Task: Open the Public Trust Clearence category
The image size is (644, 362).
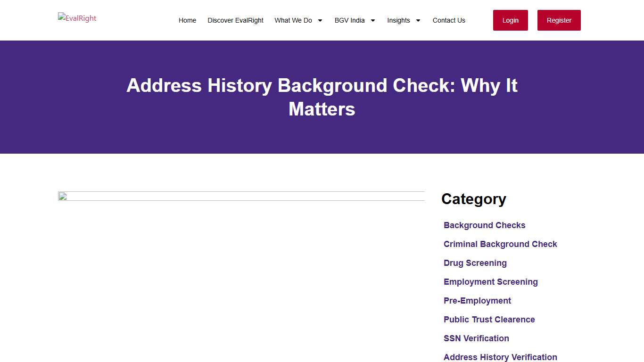Action: pos(489,320)
